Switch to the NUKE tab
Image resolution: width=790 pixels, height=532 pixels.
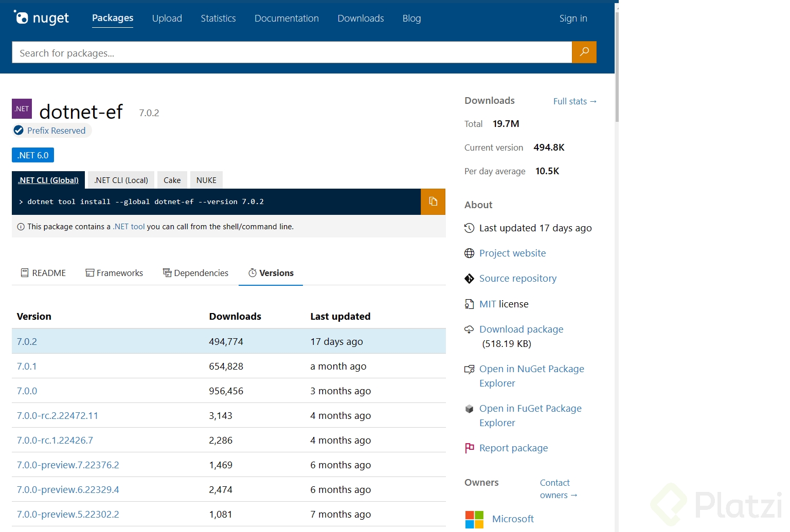206,180
